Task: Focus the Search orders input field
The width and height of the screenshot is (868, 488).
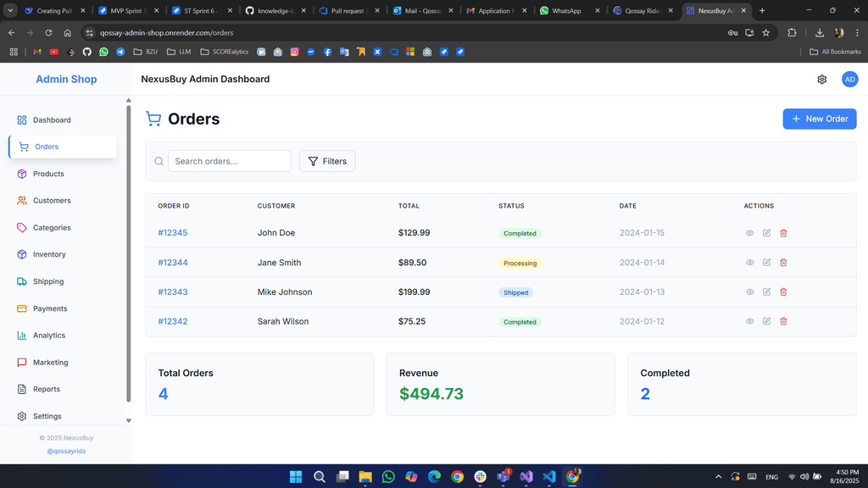Action: 230,161
